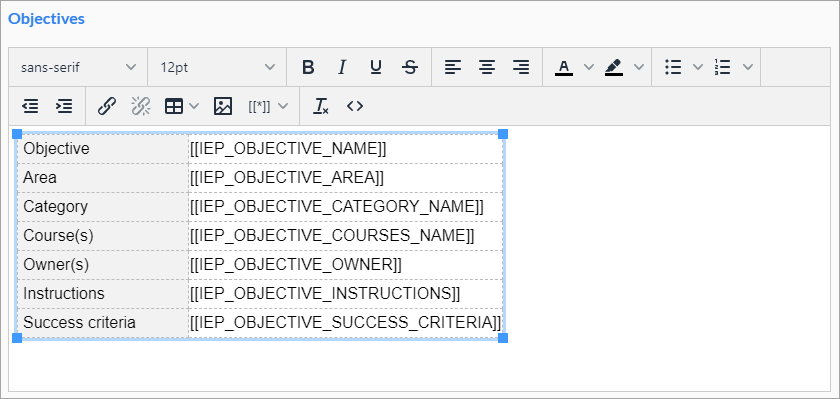Image resolution: width=840 pixels, height=399 pixels.
Task: Apply the background highlight color
Action: coord(614,67)
